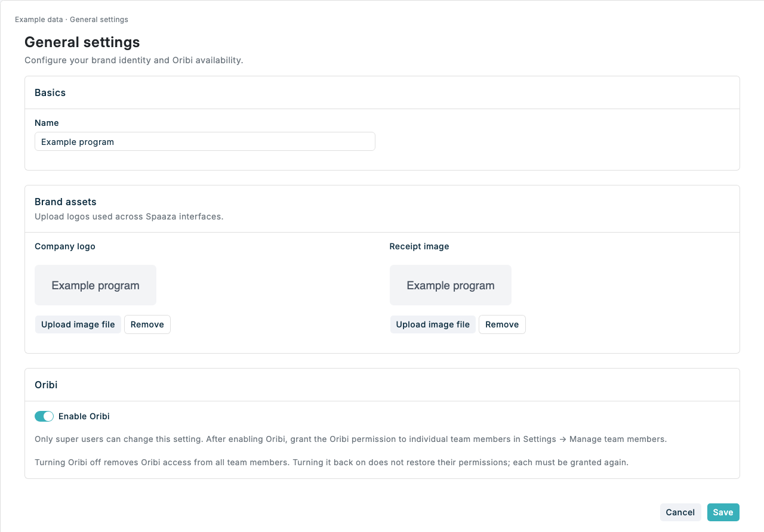Click the 'Receipt image' label
Screen dimensions: 764x532
419,246
